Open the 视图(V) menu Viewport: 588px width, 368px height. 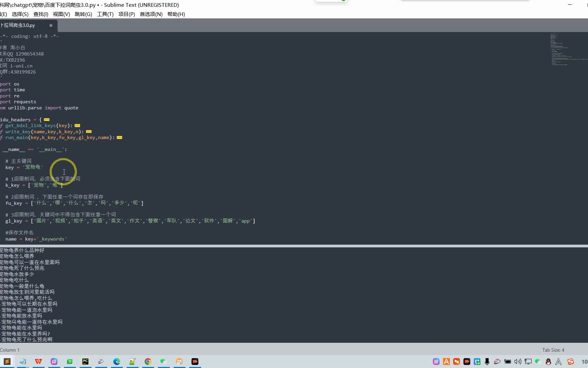(61, 14)
